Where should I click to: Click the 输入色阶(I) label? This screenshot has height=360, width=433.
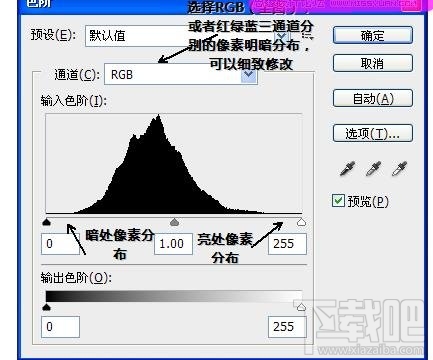(x=74, y=101)
